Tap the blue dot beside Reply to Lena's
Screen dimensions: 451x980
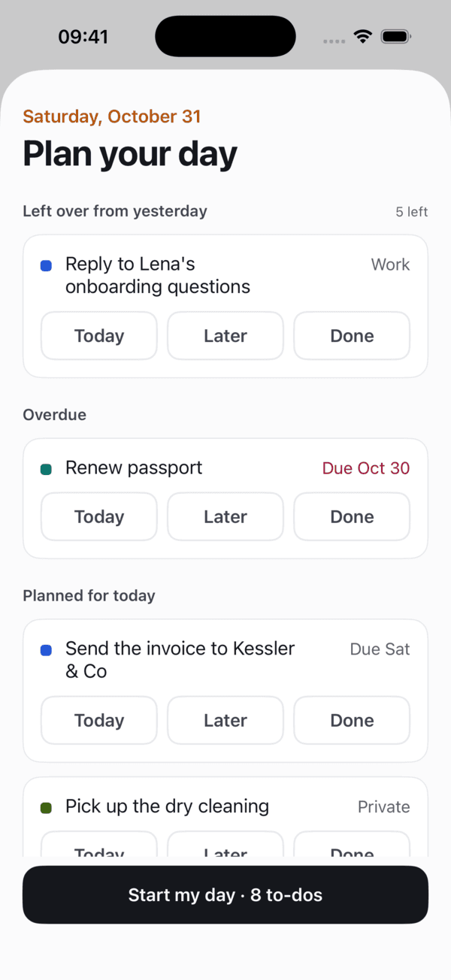[46, 265]
